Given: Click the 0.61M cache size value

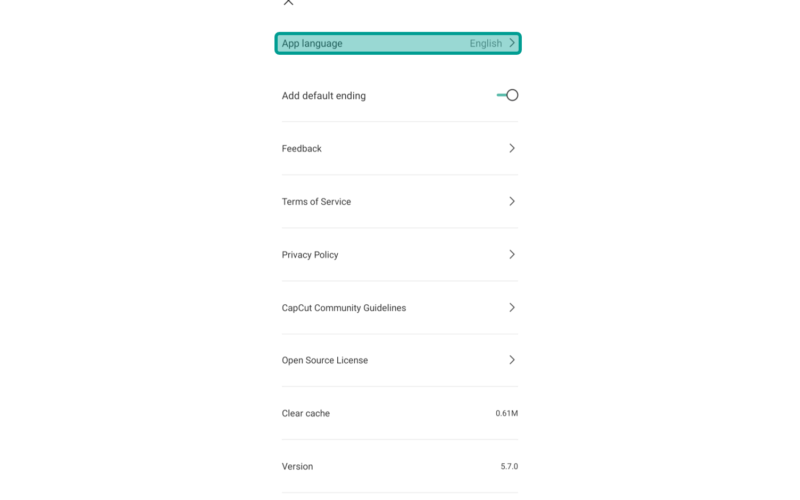Looking at the screenshot, I should pos(507,413).
